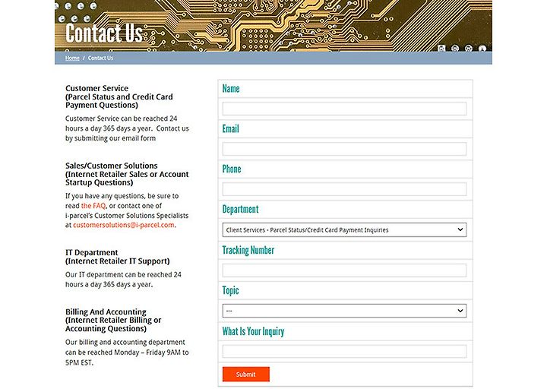
Task: Click the text 'Monday – Friday 9AM to 5PM EST'
Action: tap(127, 358)
